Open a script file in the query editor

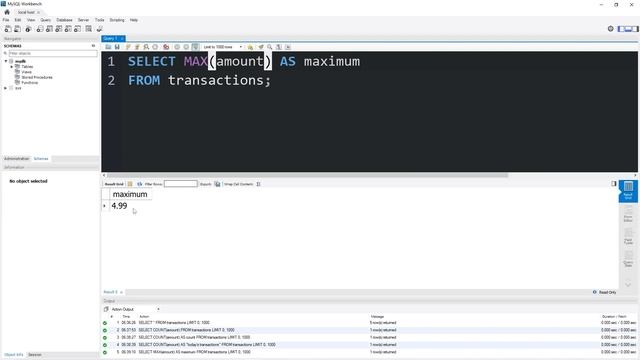click(x=108, y=47)
